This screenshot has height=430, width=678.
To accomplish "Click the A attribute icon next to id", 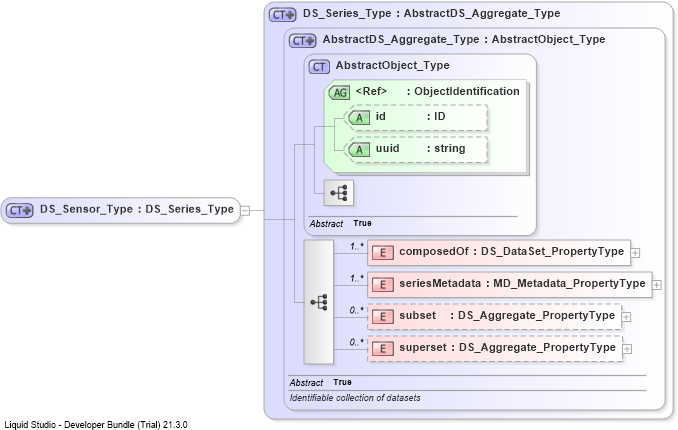I will coord(359,118).
